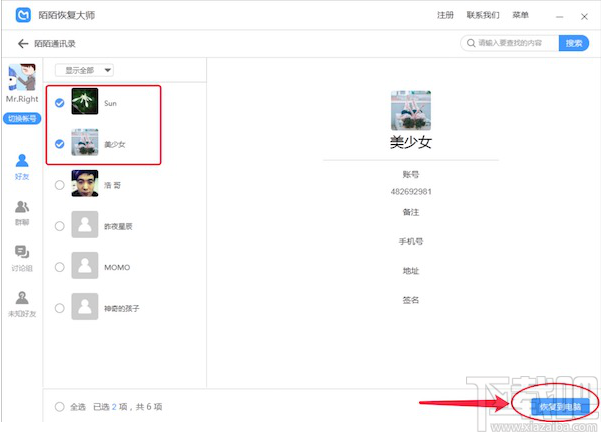Screen dimensions: 606x437
Task: Click 浩哥's face avatar in the list
Action: pos(85,184)
